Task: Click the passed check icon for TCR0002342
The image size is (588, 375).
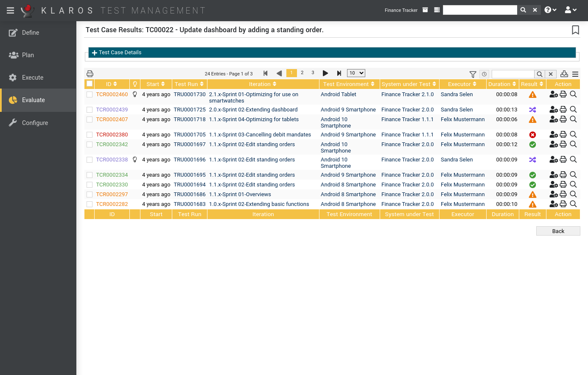Action: coord(532,144)
